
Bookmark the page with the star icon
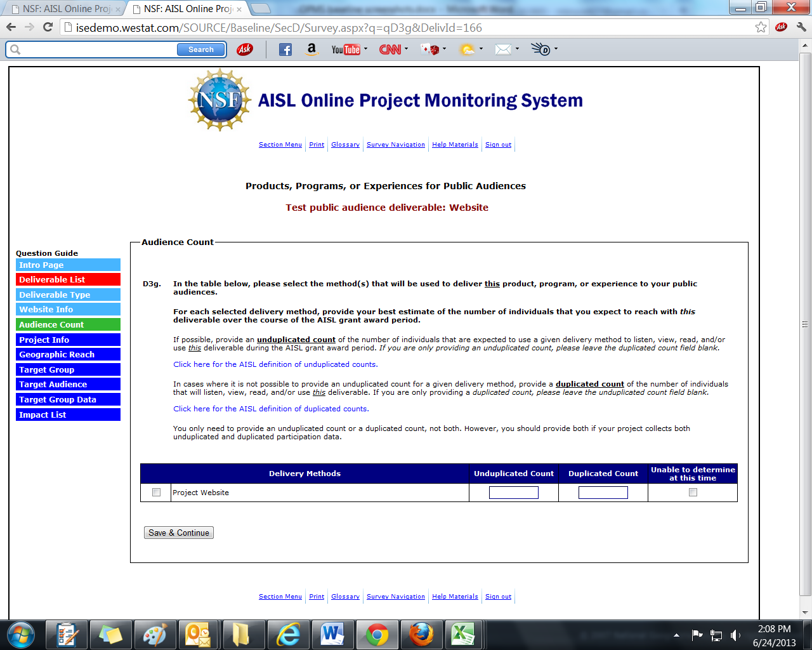761,27
